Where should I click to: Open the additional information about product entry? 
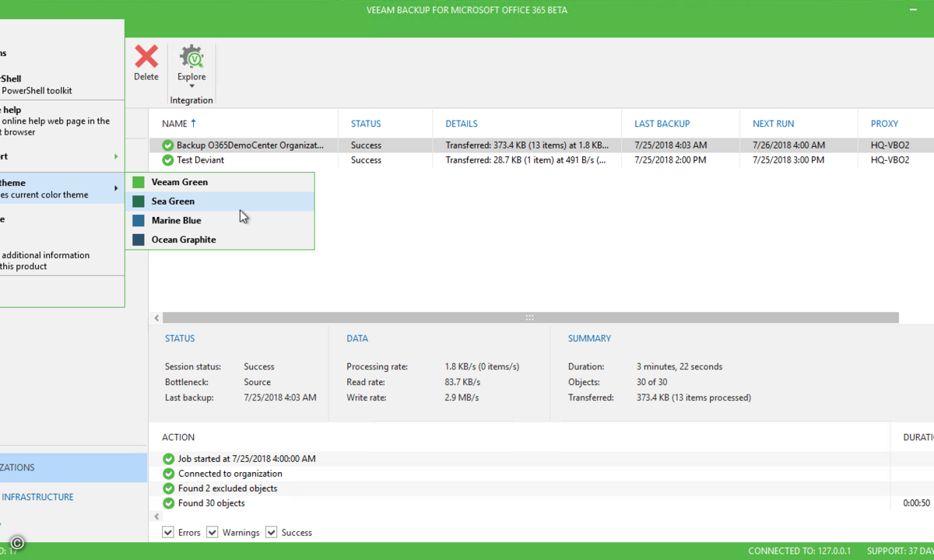pyautogui.click(x=61, y=261)
